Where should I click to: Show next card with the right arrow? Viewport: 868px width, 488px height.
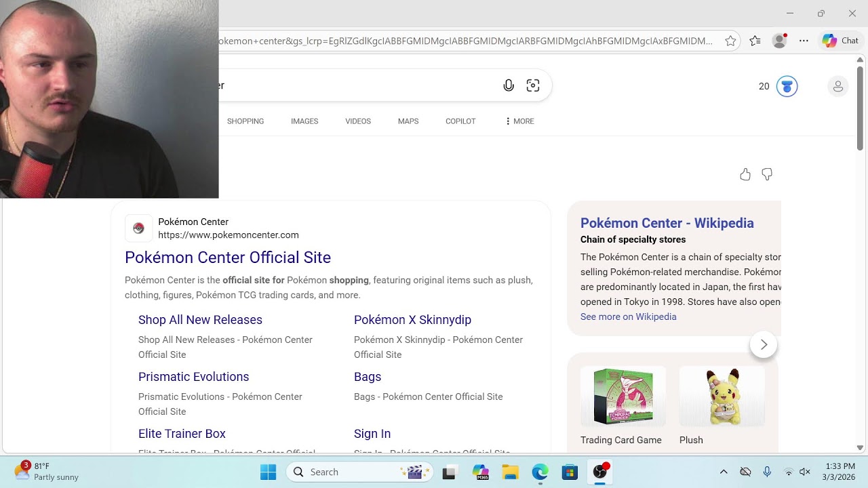pyautogui.click(x=764, y=344)
